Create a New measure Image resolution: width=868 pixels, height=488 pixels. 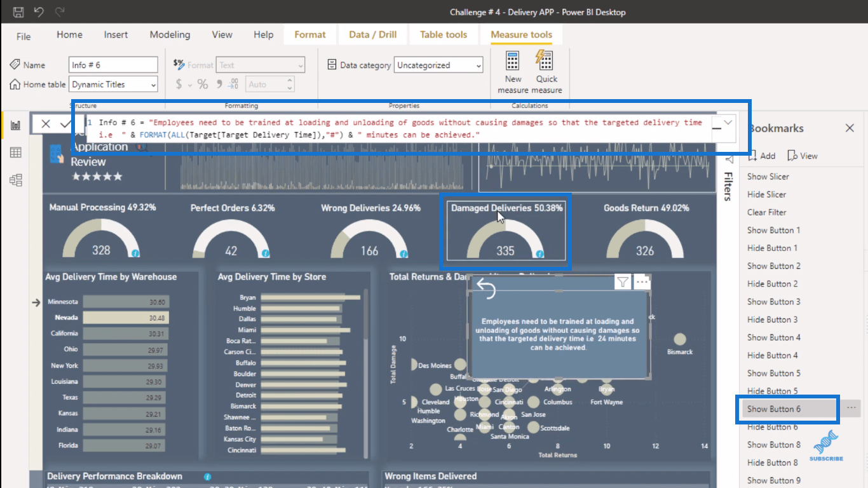[513, 72]
